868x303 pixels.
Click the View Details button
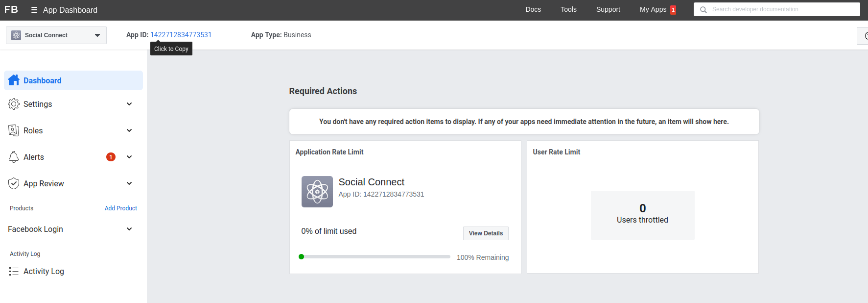(x=486, y=233)
